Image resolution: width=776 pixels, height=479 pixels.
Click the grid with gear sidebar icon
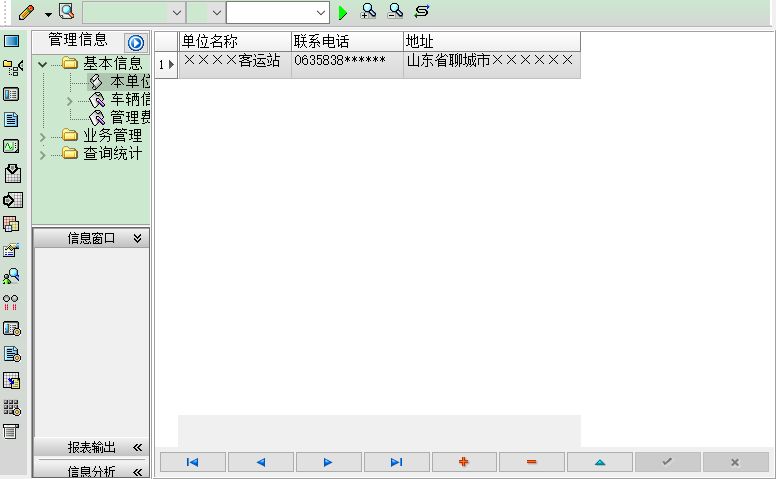[12, 407]
